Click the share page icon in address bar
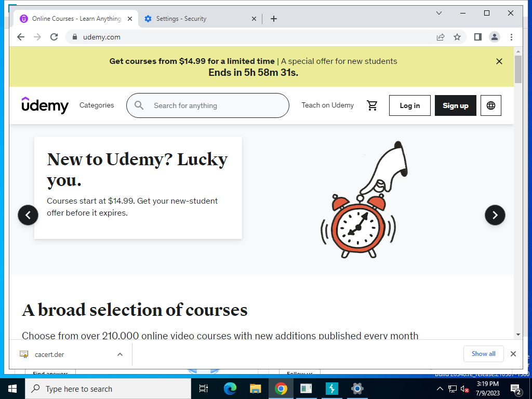Screen dimensions: 532x399 (x=441, y=37)
